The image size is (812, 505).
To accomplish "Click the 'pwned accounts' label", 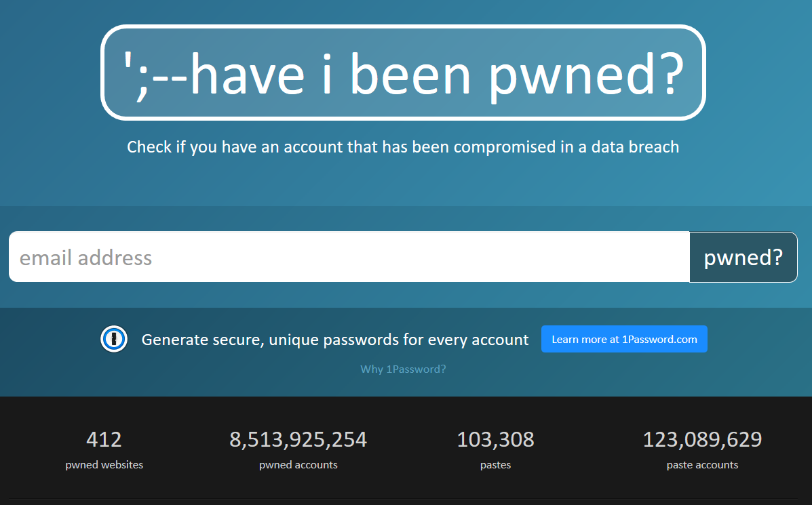I will tap(298, 464).
